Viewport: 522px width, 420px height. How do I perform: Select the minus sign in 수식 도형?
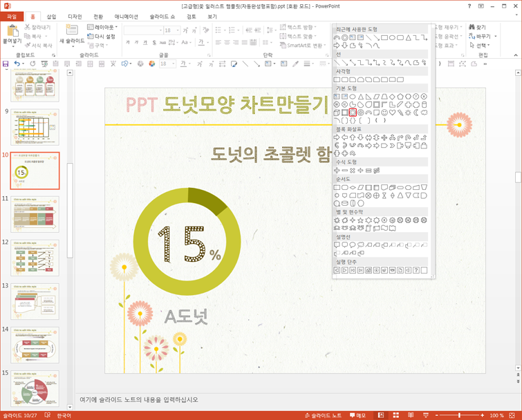[344, 170]
